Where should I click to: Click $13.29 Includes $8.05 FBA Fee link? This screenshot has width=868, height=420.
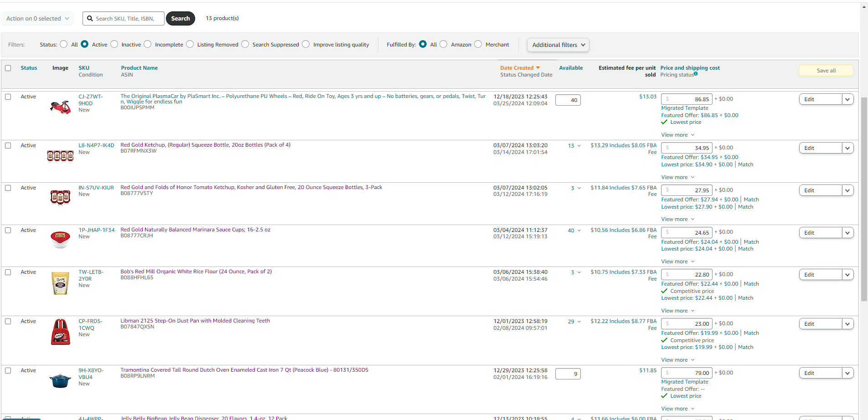pyautogui.click(x=623, y=149)
